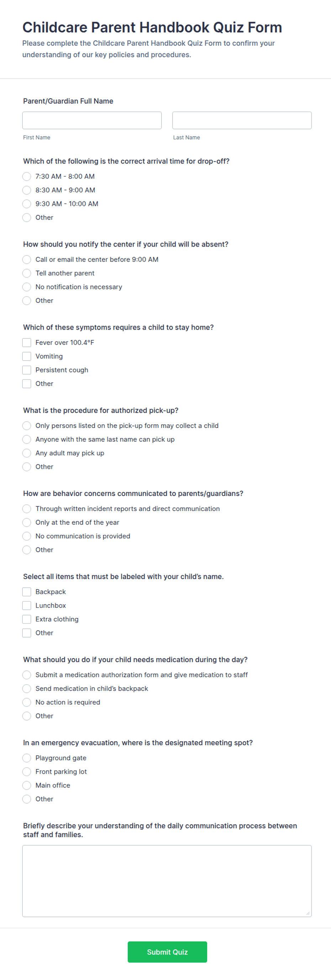The height and width of the screenshot is (980, 331).
Task: Check the Extra clothing box
Action: [x=27, y=619]
